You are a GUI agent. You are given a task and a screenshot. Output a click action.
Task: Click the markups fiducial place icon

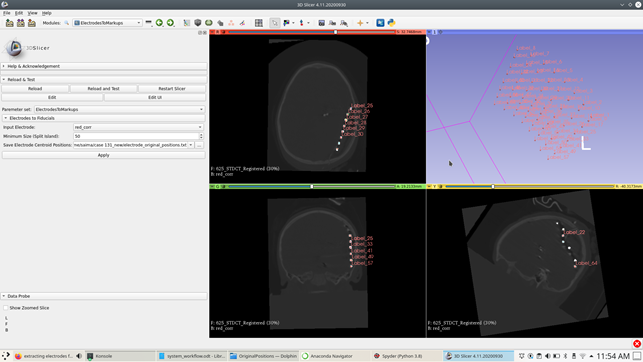[302, 23]
